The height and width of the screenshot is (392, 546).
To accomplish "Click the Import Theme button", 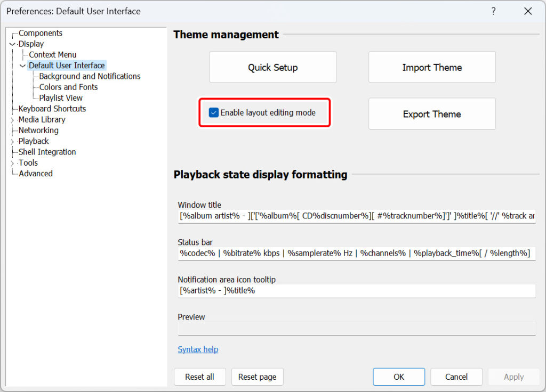I will [x=432, y=67].
